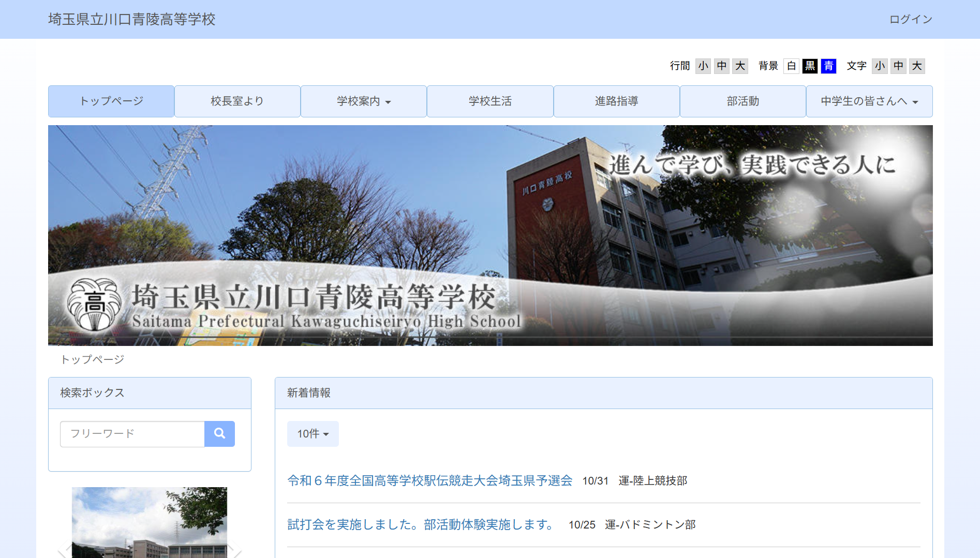Select the トップページ menu tab

click(x=111, y=101)
